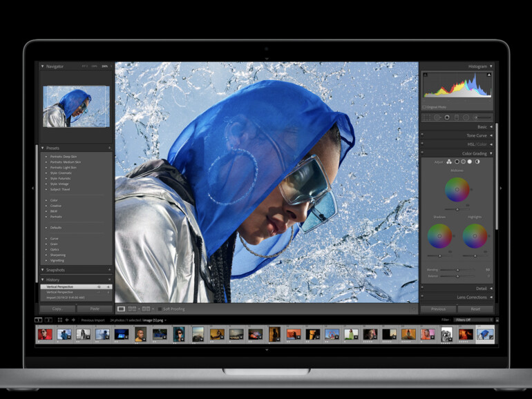Screen dimensions: 532x399
Task: Toggle the highlight clipping indicator in Histogram
Action: (x=489, y=75)
